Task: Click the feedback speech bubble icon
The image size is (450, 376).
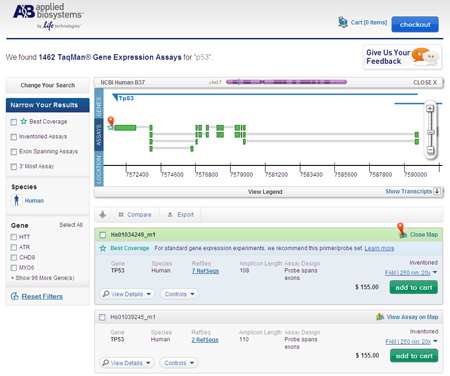Action: pyautogui.click(x=424, y=56)
